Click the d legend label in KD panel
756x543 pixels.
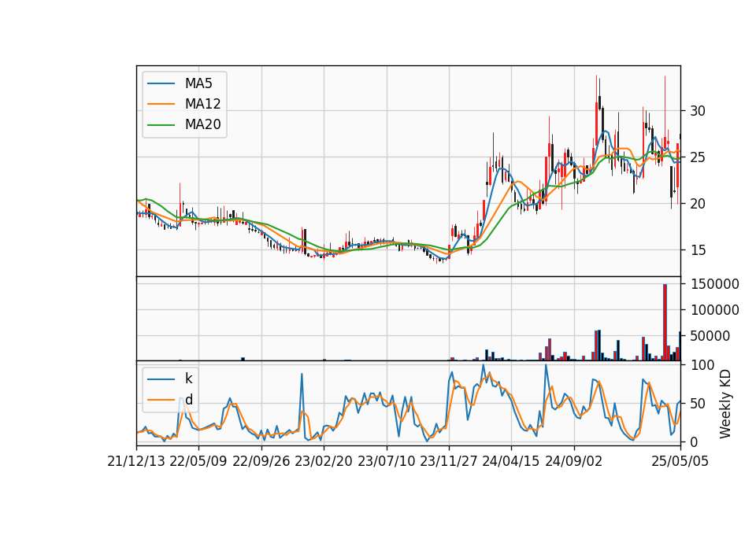click(x=188, y=400)
